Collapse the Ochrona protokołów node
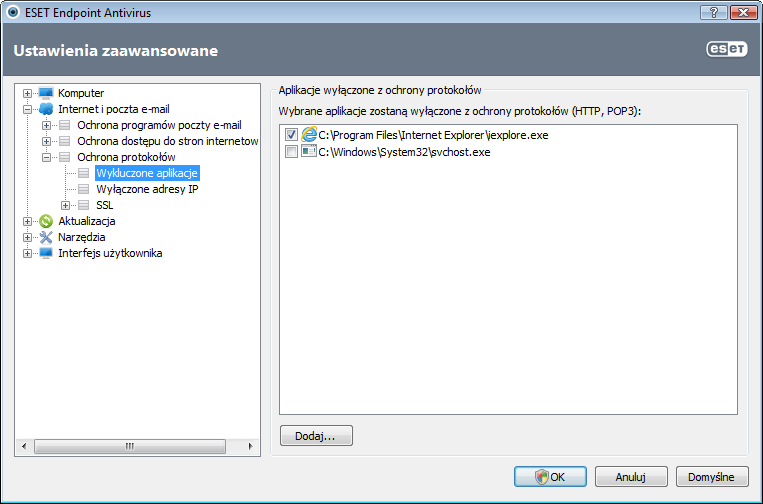The width and height of the screenshot is (763, 504). 46,157
